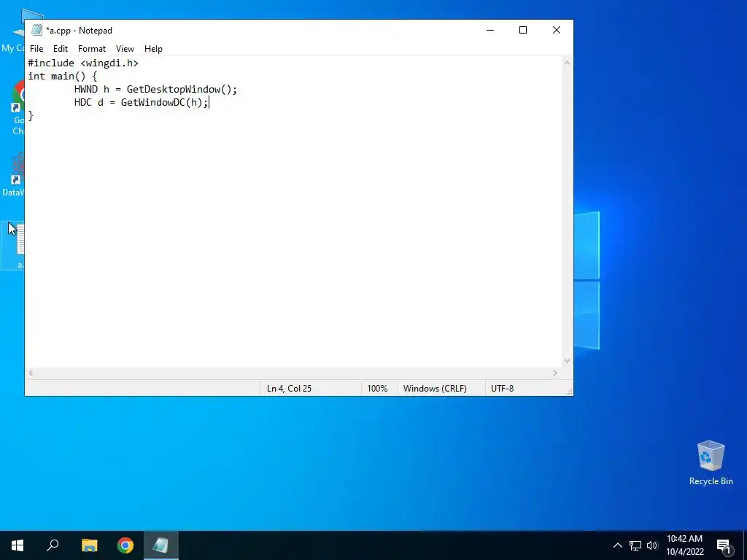Viewport: 747px width, 560px height.
Task: Open the Help menu
Action: (153, 49)
